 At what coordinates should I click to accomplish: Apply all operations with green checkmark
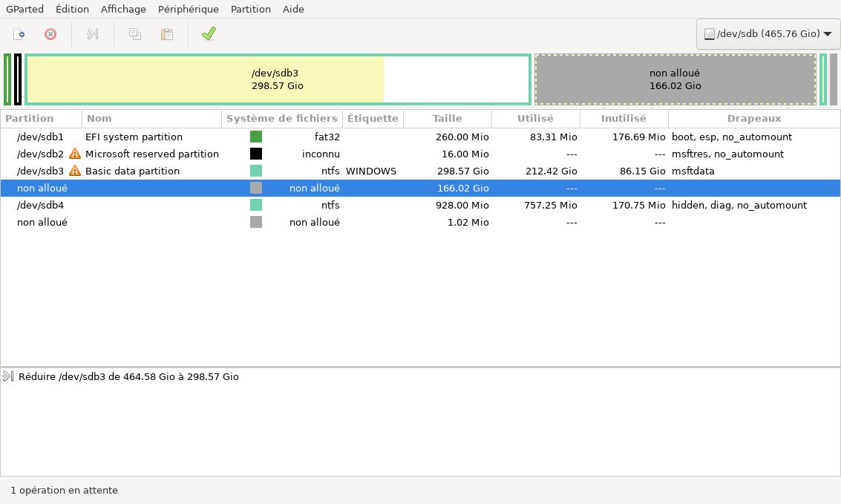[209, 34]
